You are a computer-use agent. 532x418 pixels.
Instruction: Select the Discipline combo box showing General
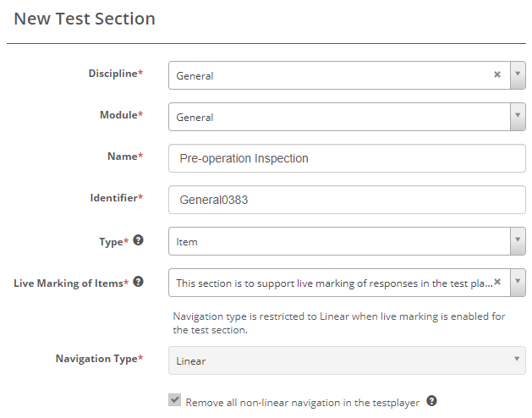tap(330, 75)
